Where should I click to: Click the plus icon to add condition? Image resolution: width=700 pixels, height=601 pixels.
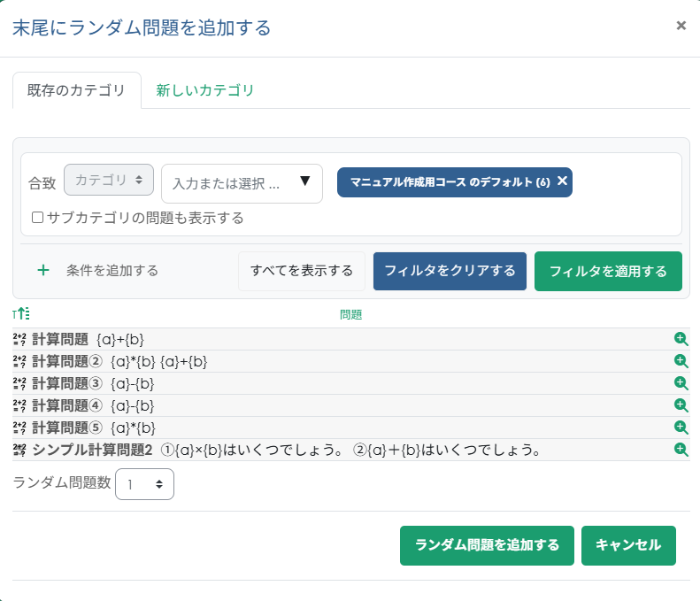(43, 271)
